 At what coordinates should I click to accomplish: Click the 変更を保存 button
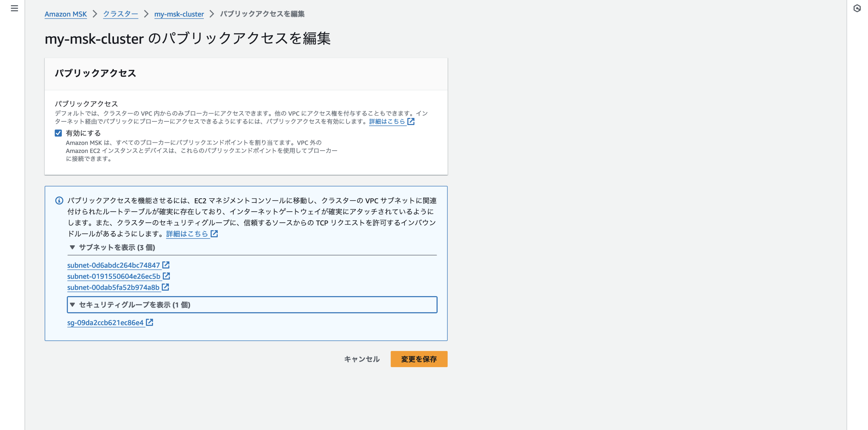[419, 359]
